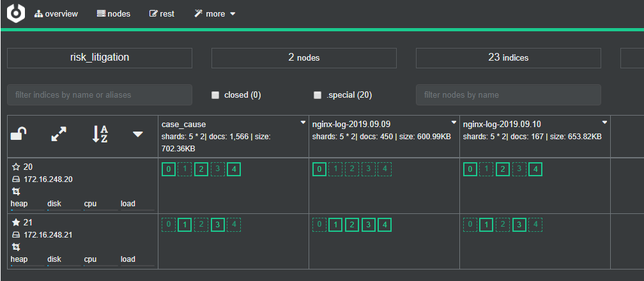
Task: Open the rest client page
Action: pos(162,14)
